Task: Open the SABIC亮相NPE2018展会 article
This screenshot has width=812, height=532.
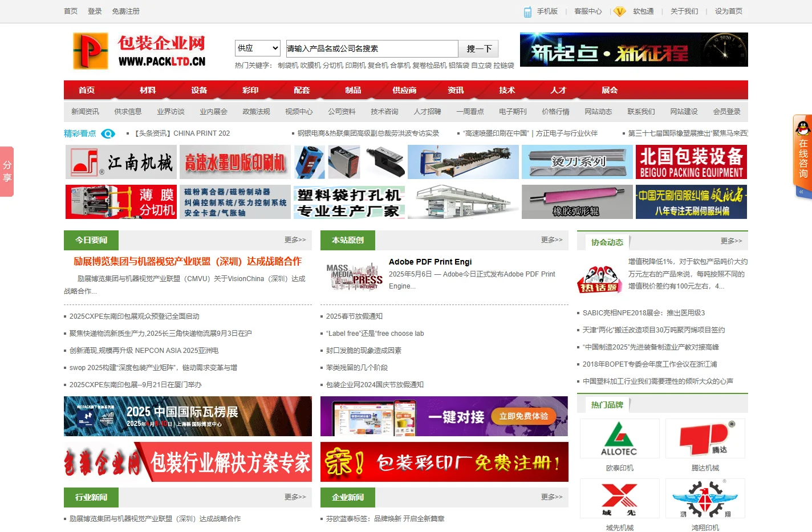Action: coord(644,313)
